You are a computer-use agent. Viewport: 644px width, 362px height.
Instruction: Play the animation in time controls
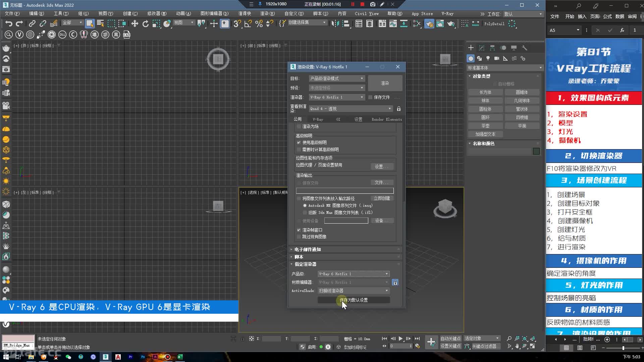pos(400,339)
